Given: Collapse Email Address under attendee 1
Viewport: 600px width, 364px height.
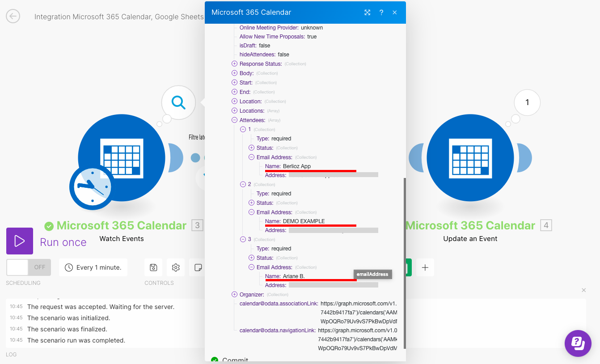Looking at the screenshot, I should (x=251, y=157).
